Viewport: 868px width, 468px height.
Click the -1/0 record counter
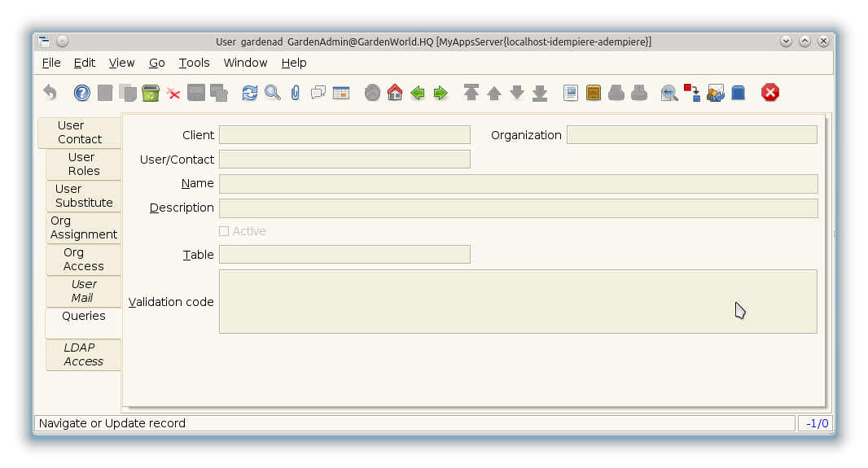817,423
